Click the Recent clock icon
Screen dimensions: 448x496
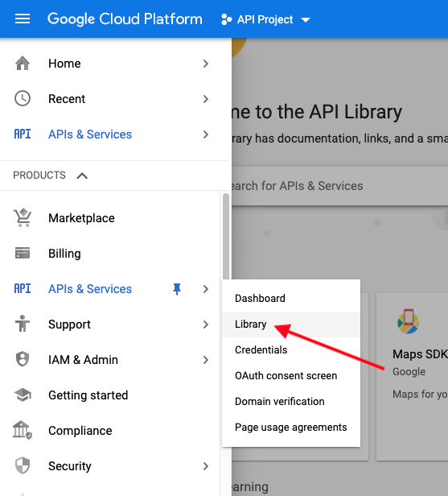23,99
